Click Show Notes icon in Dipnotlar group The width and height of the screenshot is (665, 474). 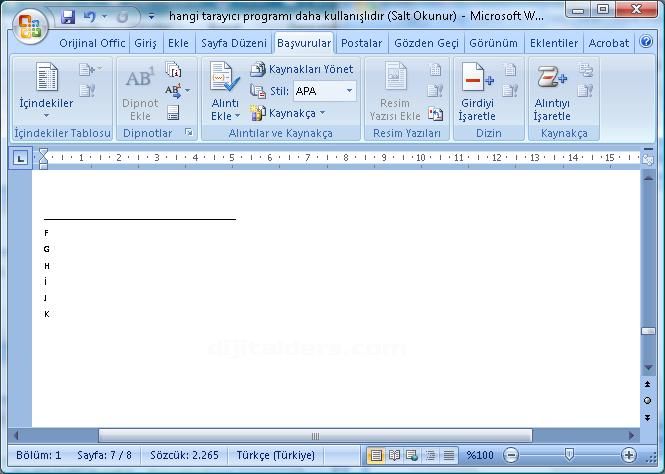click(x=173, y=113)
